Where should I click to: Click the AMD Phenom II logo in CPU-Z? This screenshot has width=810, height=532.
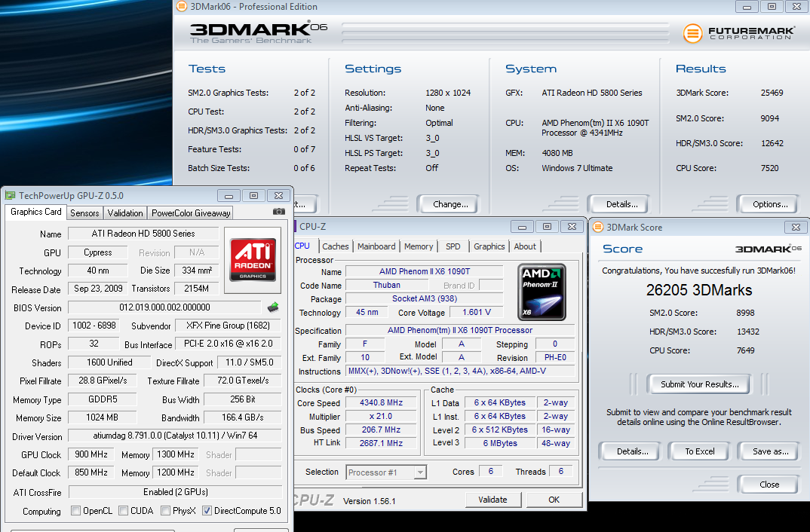click(542, 292)
